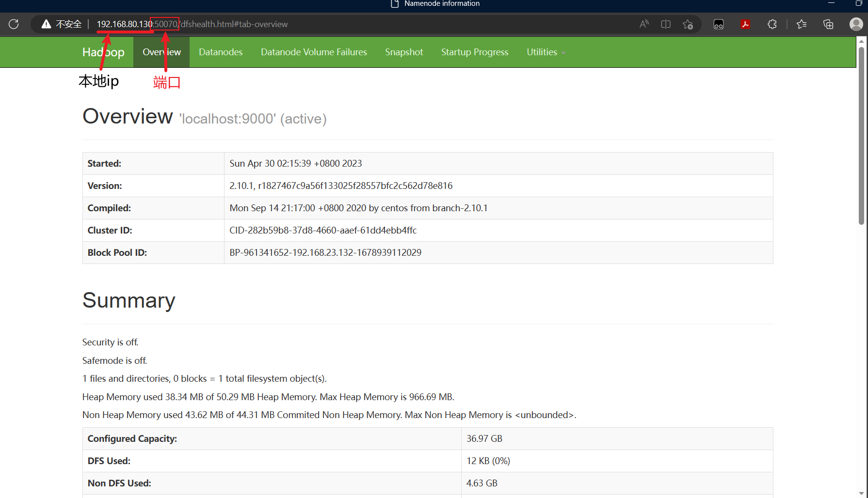Screen dimensions: 868x498
Task: Open the split screen icon in address bar
Action: (666, 24)
